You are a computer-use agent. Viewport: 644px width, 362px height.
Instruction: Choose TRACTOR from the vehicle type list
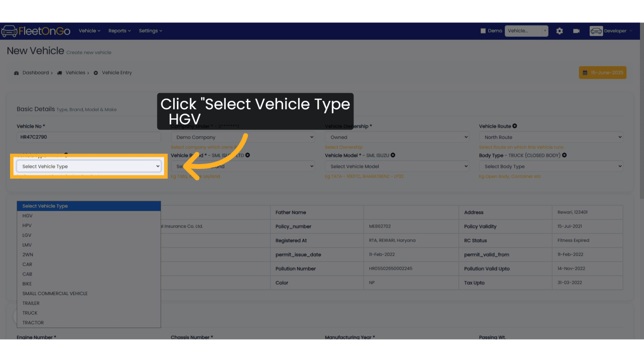pos(89,323)
